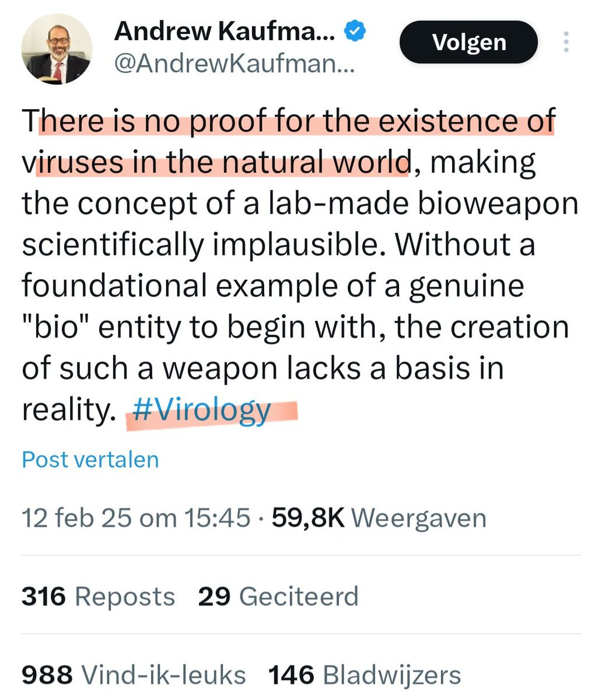The image size is (602, 700).
Task: Click the highlighted phrase 'viruses in the natural world'
Action: tap(216, 163)
